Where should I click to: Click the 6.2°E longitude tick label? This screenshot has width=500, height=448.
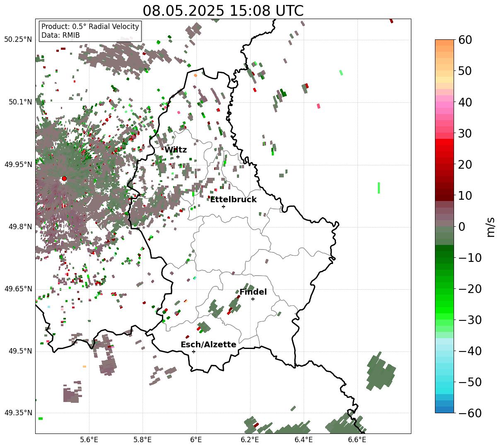pyautogui.click(x=250, y=440)
